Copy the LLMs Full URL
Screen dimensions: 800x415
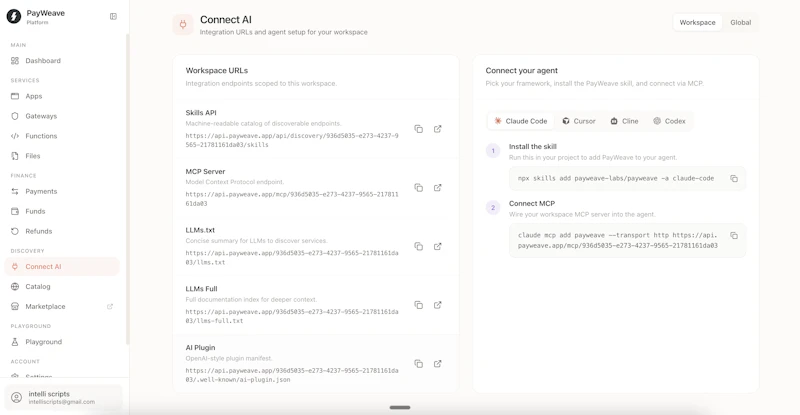click(x=418, y=305)
